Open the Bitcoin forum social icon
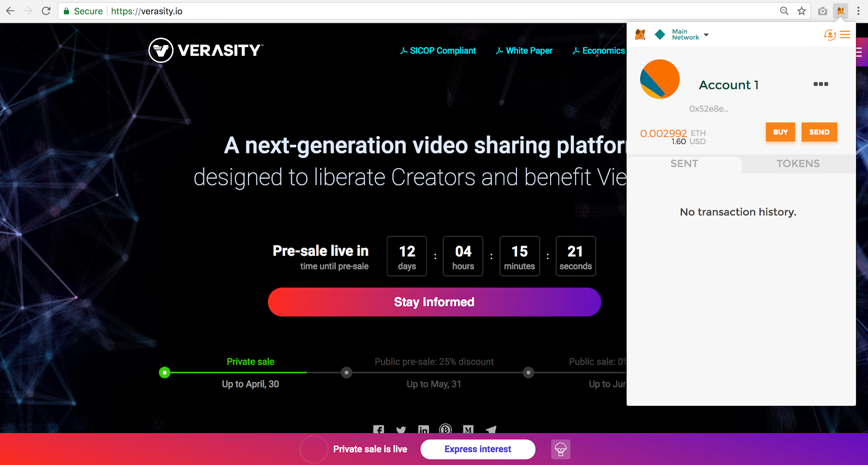The image size is (868, 465). coord(445,429)
